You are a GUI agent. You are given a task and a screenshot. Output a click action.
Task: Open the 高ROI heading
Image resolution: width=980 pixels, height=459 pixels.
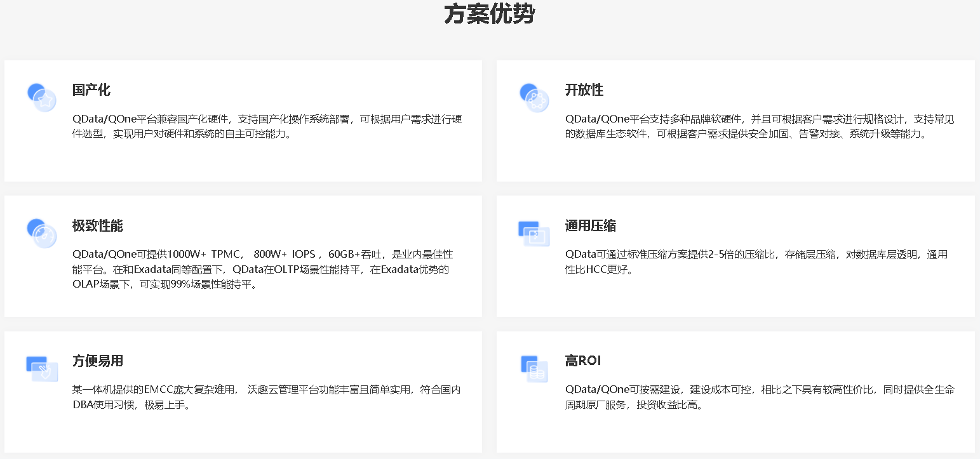582,361
